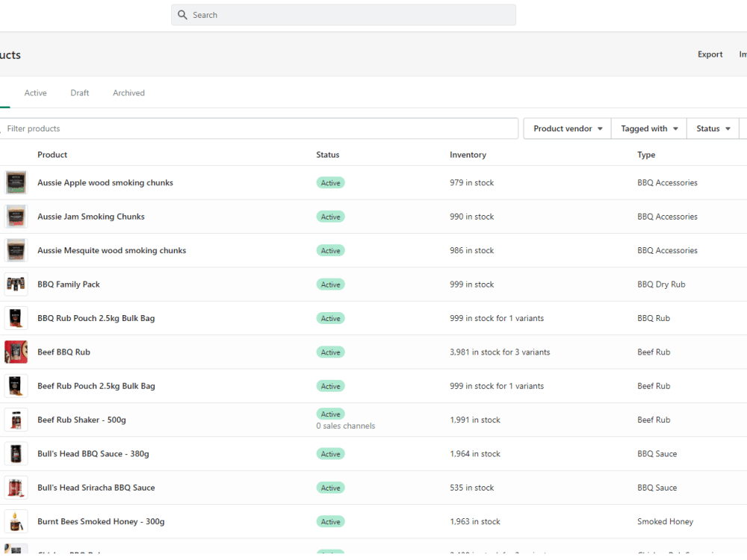Switch to the Archived tab

(128, 93)
